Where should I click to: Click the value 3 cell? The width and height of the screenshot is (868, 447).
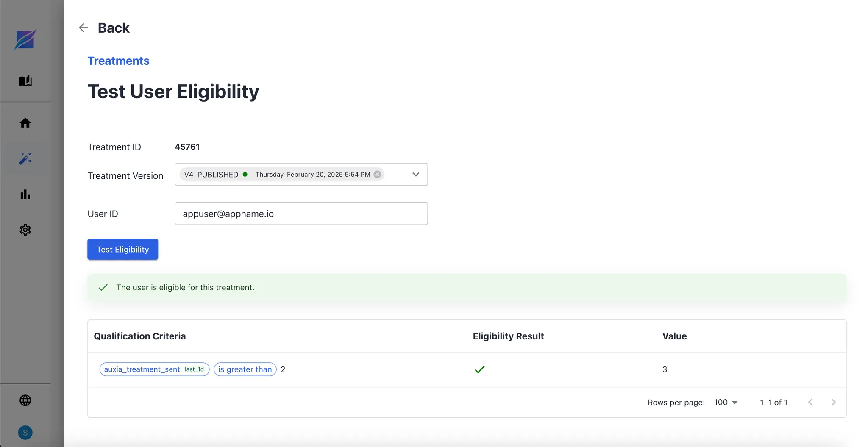[665, 369]
